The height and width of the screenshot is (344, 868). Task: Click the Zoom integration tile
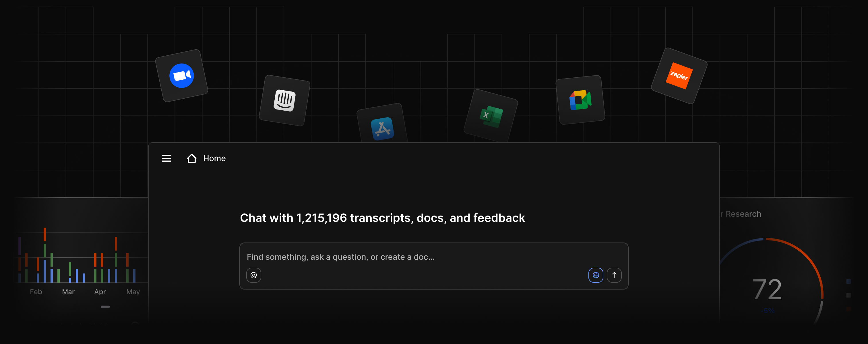[182, 76]
